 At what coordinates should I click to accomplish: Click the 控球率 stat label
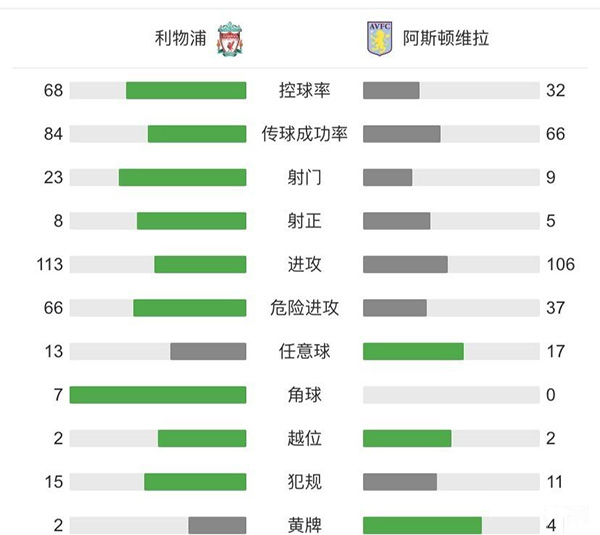[304, 91]
